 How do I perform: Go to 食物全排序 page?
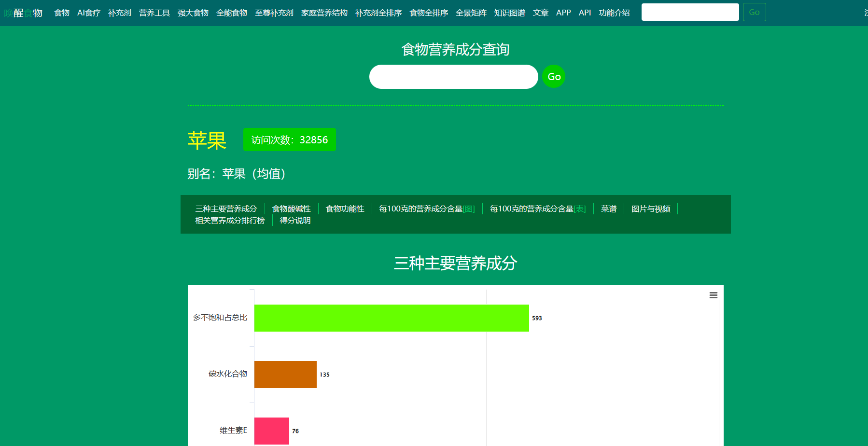pos(429,13)
